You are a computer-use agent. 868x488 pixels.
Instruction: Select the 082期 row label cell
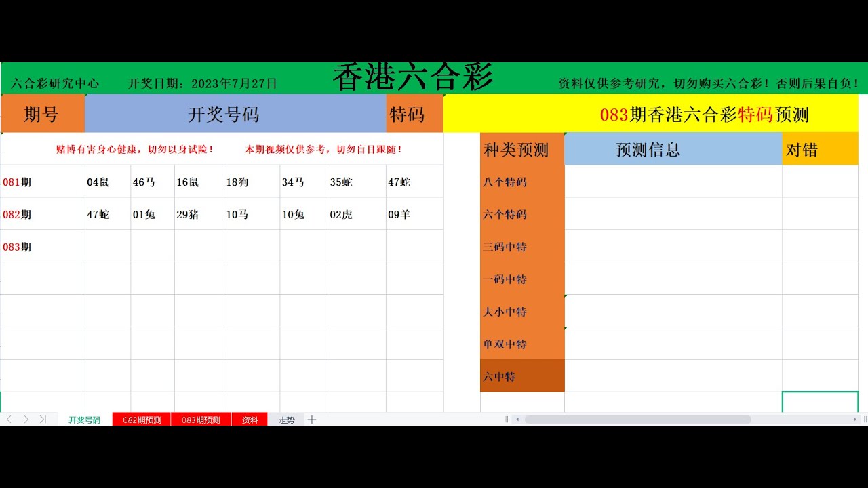pos(43,214)
